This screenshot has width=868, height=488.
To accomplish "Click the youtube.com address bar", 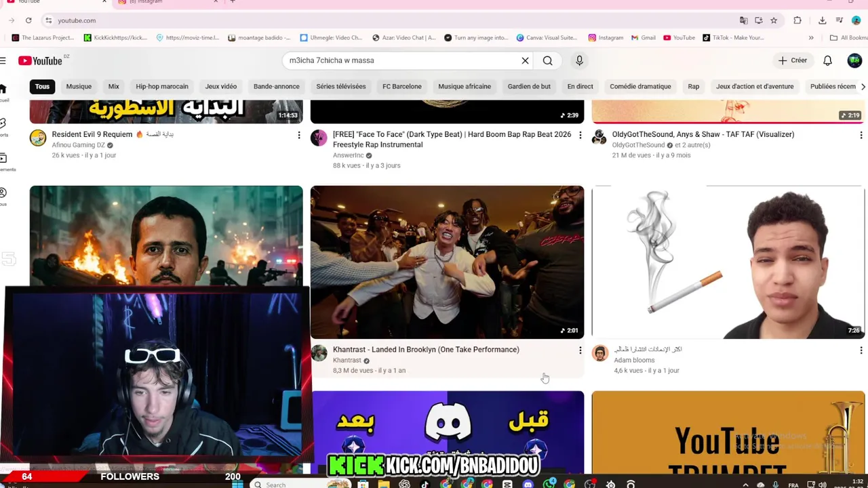I will point(393,20).
